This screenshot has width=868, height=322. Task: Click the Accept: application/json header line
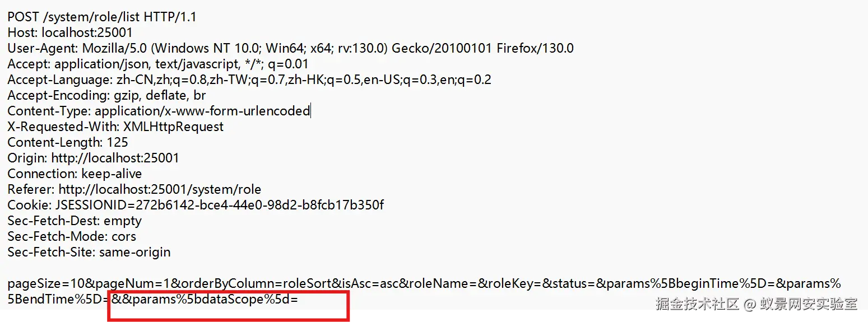pos(158,64)
